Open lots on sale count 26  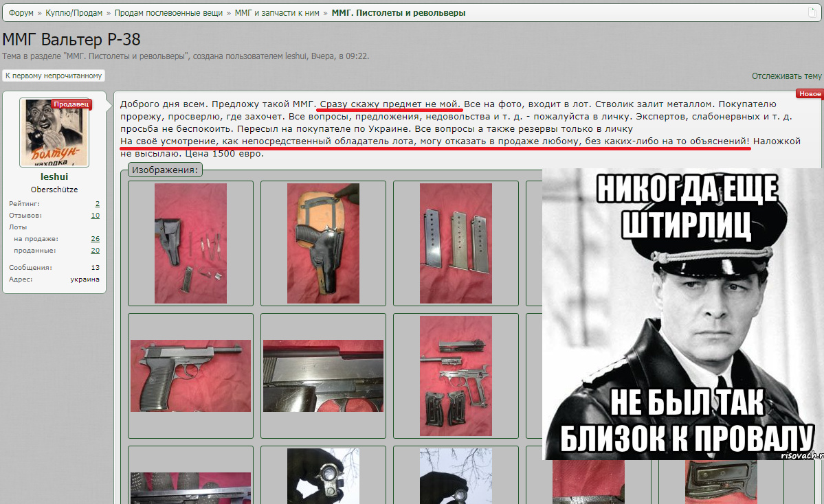tap(95, 239)
